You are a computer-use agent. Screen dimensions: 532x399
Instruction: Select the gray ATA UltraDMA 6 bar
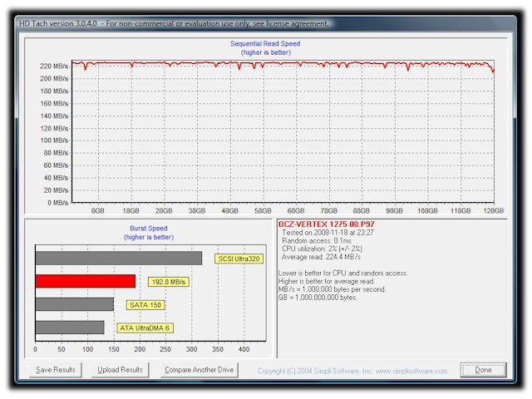coord(70,328)
